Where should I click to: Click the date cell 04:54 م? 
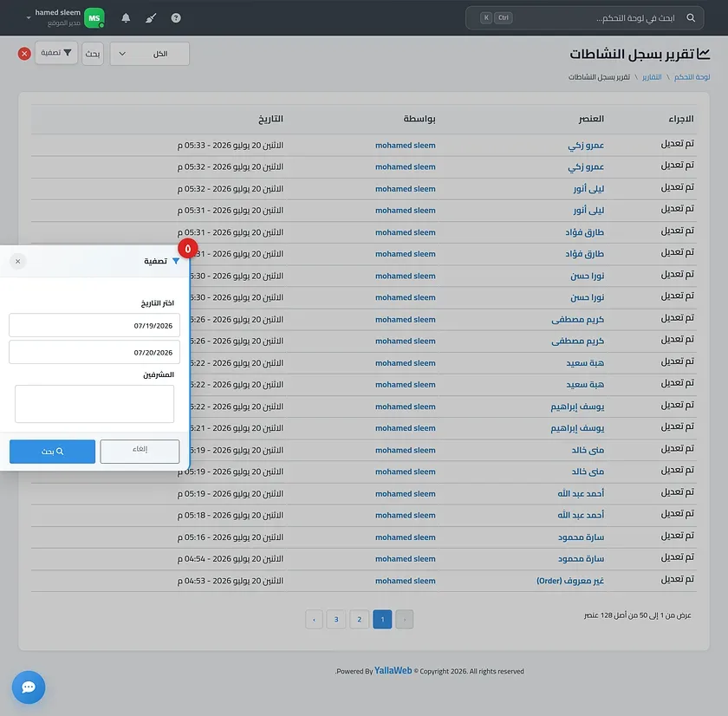click(231, 558)
